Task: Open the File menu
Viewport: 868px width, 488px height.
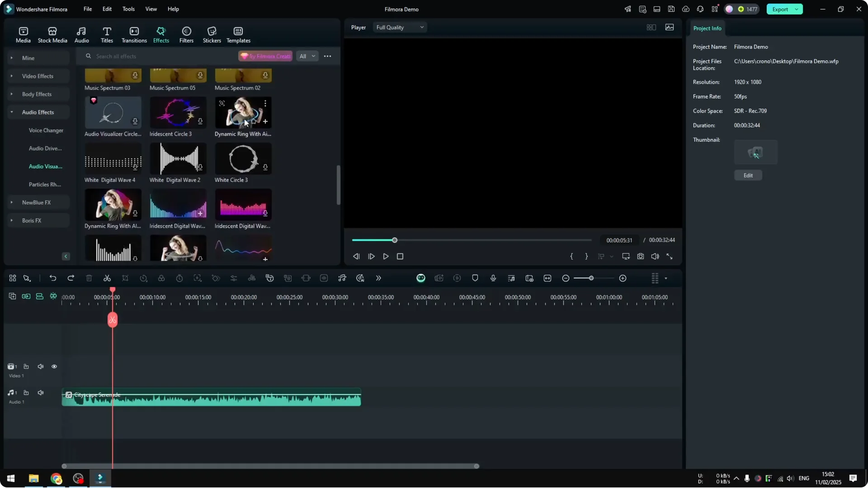Action: click(x=87, y=9)
